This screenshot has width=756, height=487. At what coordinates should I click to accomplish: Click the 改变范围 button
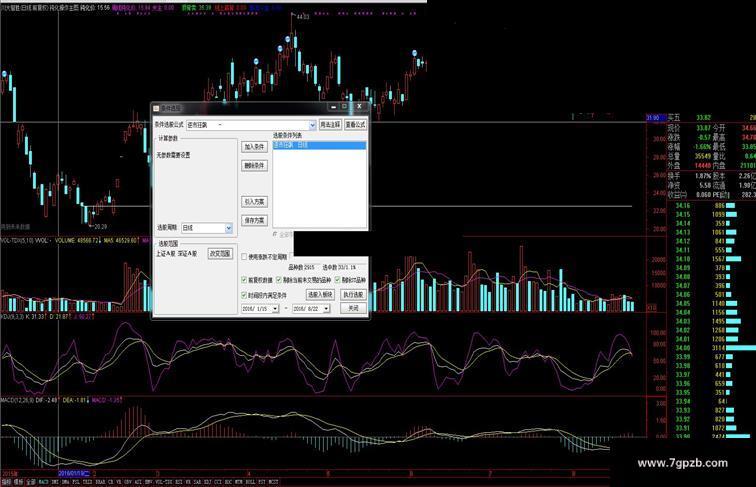coord(220,254)
